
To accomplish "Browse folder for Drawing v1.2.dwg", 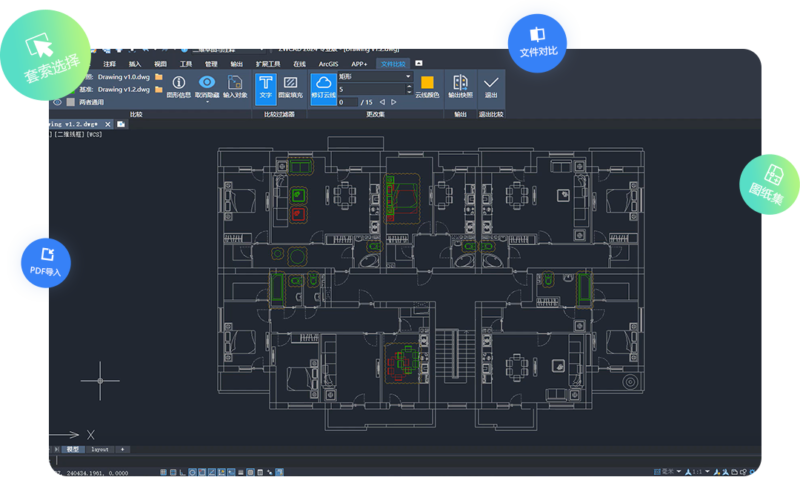I will point(159,89).
